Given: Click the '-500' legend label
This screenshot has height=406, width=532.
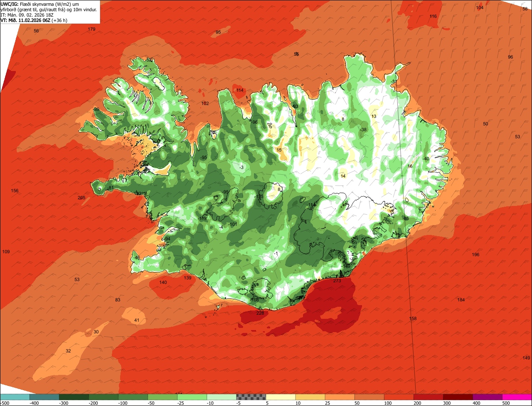Looking at the screenshot, I should tap(4, 403).
